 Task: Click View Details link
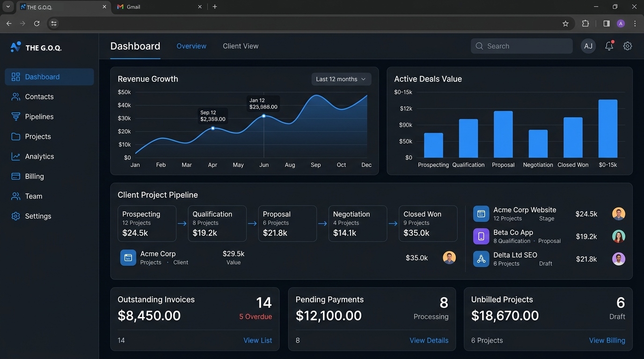pos(429,340)
